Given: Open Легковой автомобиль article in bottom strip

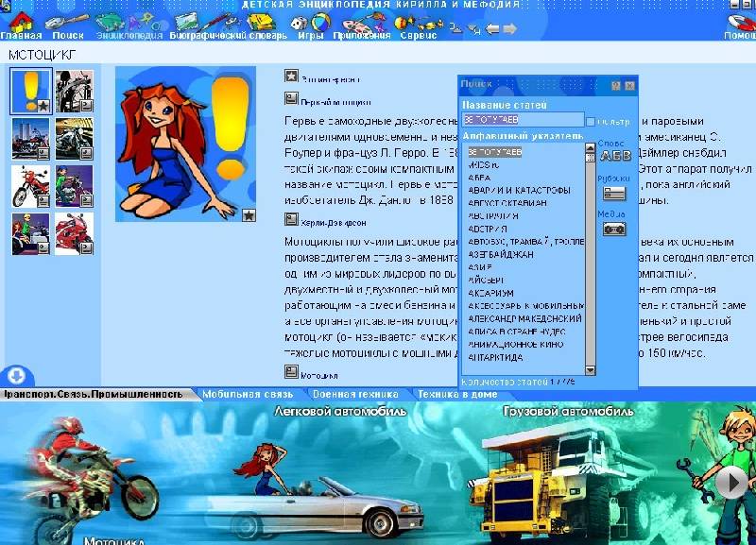Looking at the screenshot, I should pyautogui.click(x=340, y=412).
